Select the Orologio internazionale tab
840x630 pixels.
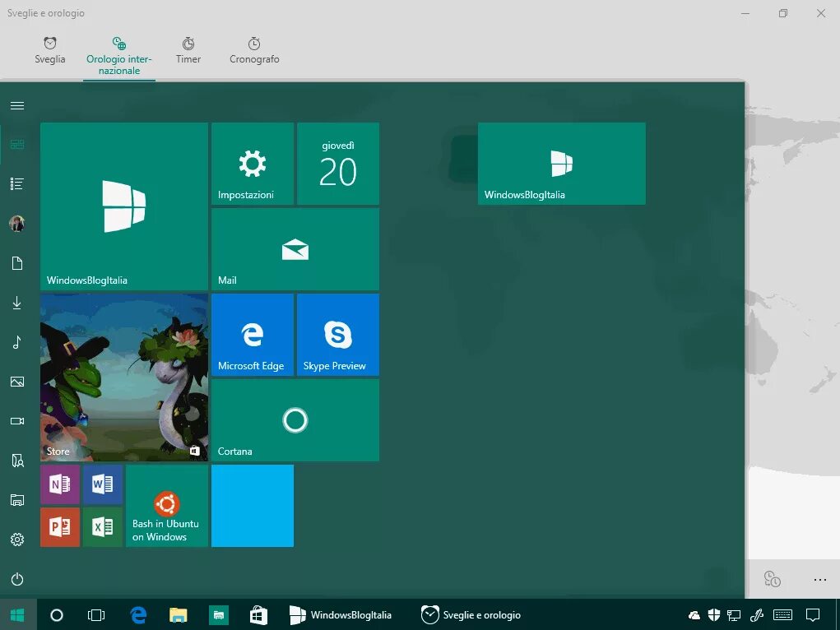pyautogui.click(x=119, y=57)
